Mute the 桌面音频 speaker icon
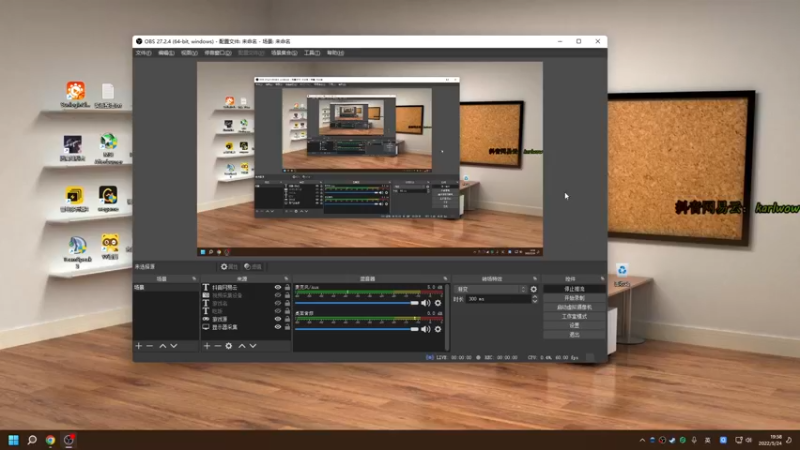The width and height of the screenshot is (800, 450). click(426, 329)
